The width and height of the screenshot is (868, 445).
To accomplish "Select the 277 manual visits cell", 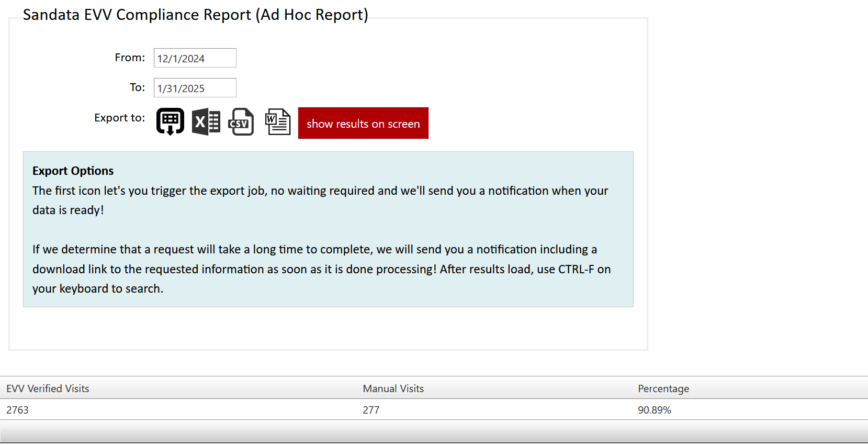I will [371, 410].
